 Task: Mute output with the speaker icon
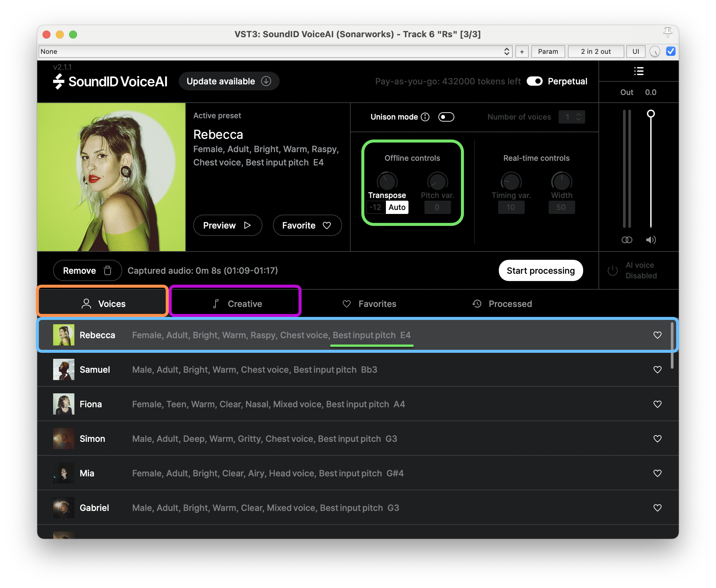point(651,240)
